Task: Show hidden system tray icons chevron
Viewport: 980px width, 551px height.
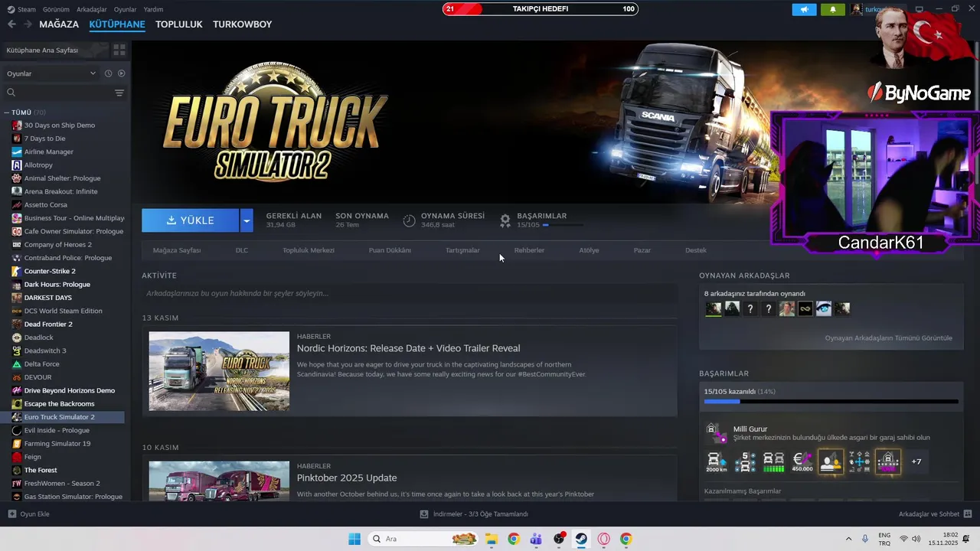Action: (x=848, y=539)
